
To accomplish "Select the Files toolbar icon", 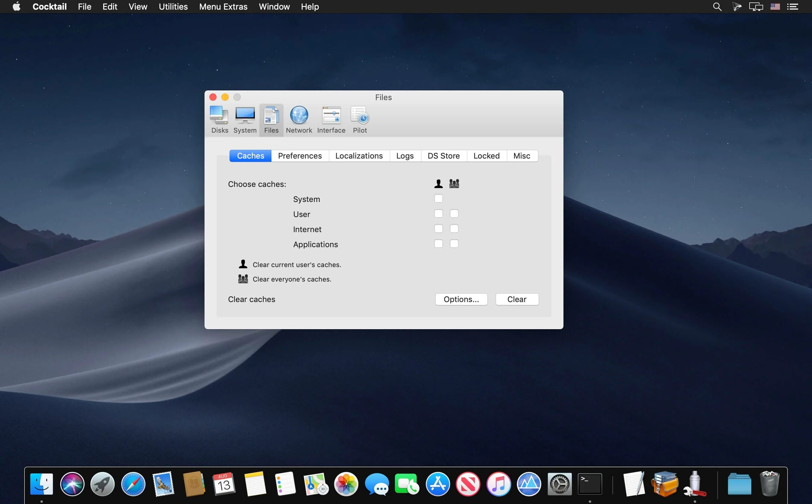I will (271, 119).
